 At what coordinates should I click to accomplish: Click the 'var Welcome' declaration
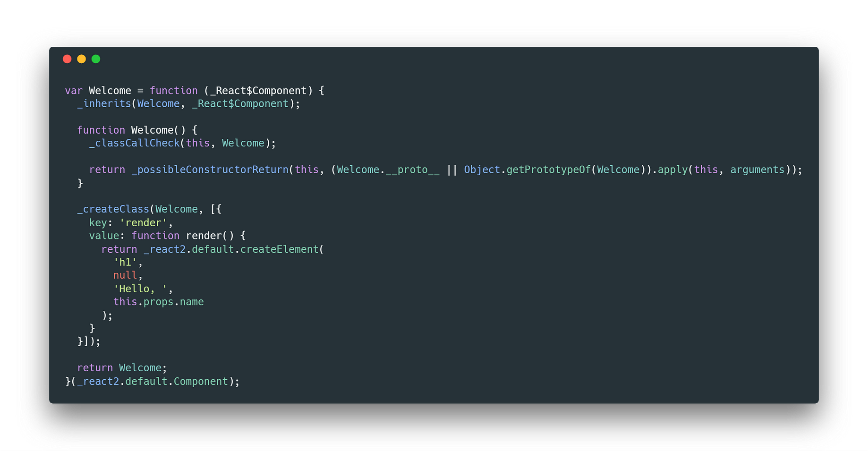[98, 91]
